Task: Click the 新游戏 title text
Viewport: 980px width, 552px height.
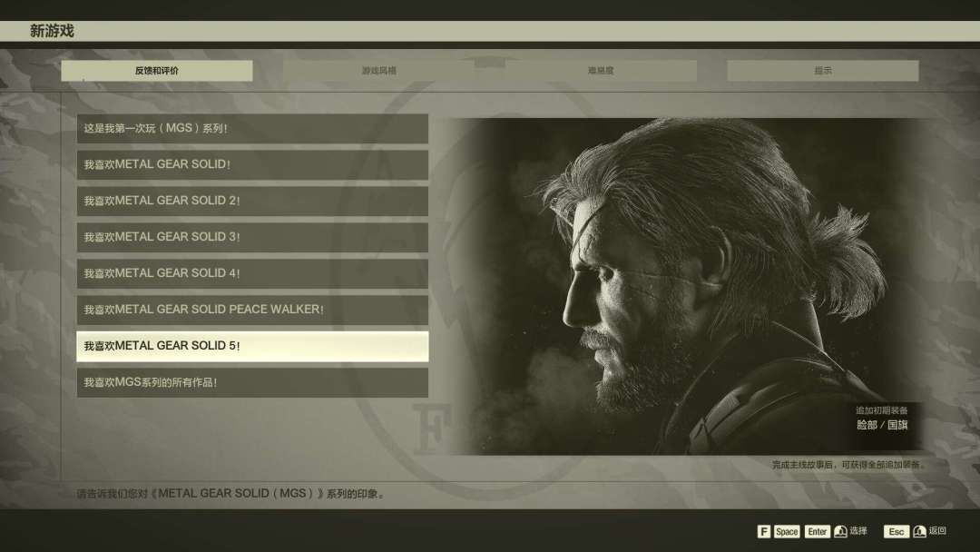Action: pyautogui.click(x=52, y=31)
